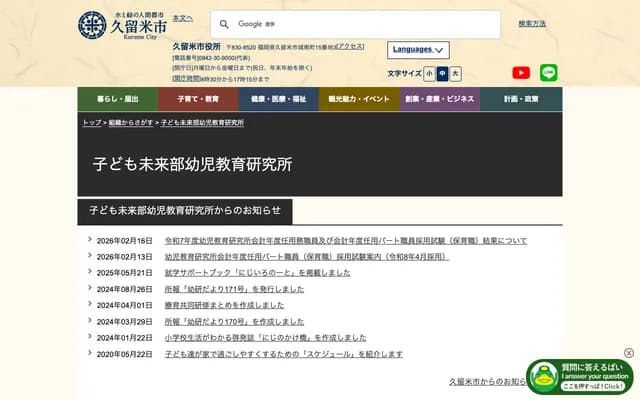Set text size to 大 (large)
Viewport: 640px width, 400px height.
pyautogui.click(x=455, y=73)
